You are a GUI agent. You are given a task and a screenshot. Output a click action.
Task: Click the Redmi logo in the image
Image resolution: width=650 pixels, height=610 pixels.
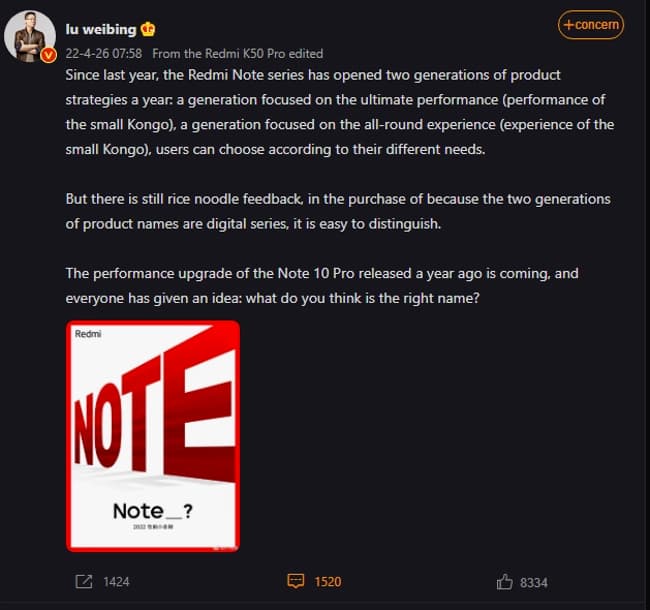pos(89,334)
